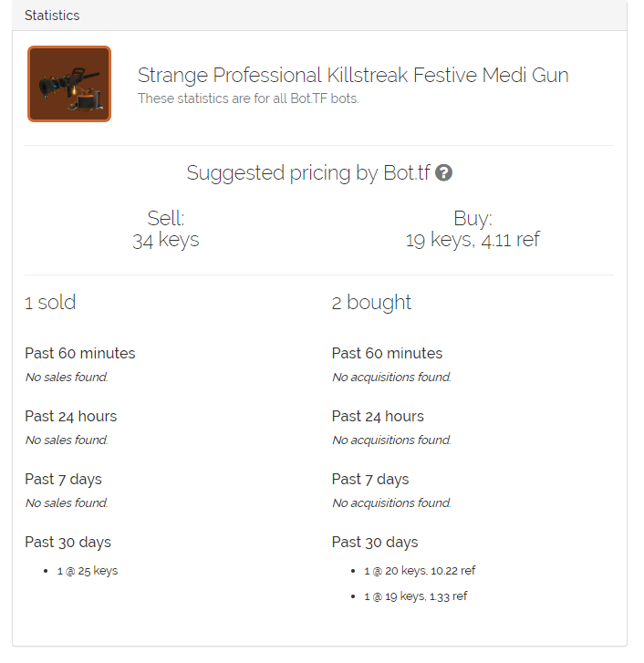The image size is (644, 663).
Task: Click the 'These statistics are for all Bot.TF bots' subtitle
Action: [248, 98]
